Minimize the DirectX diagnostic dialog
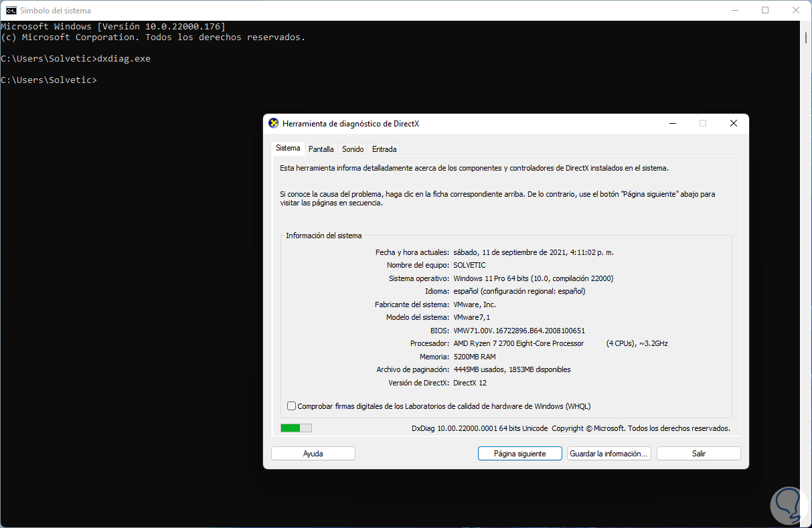The image size is (812, 528). click(672, 123)
